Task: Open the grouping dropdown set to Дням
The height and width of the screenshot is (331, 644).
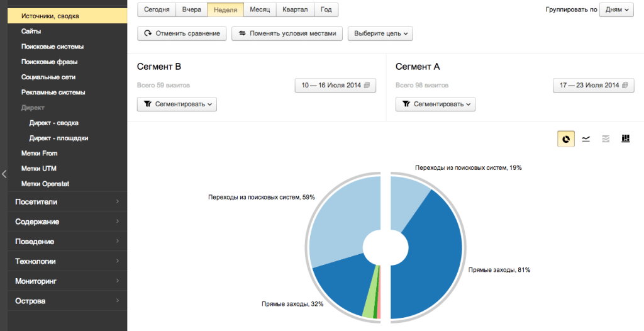Action: coord(616,9)
